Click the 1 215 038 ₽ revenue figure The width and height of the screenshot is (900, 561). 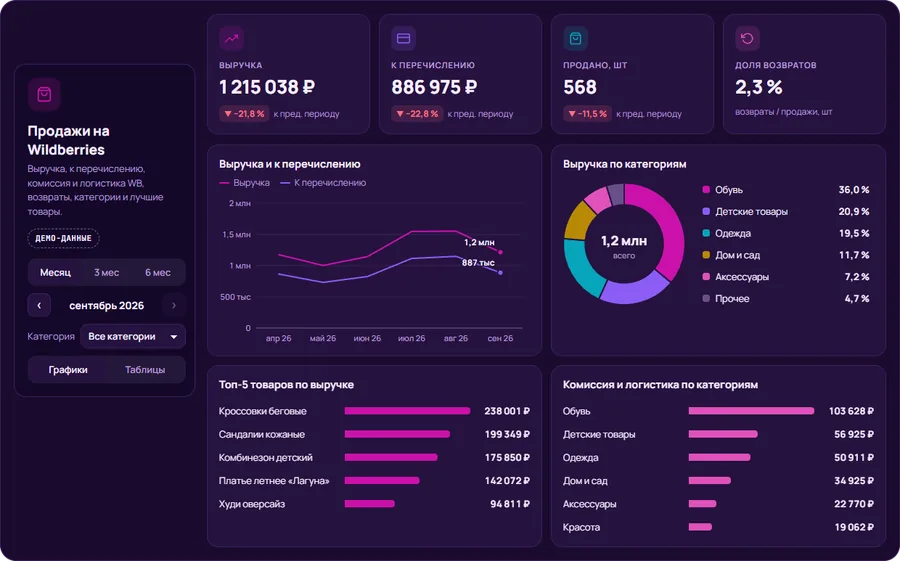267,87
